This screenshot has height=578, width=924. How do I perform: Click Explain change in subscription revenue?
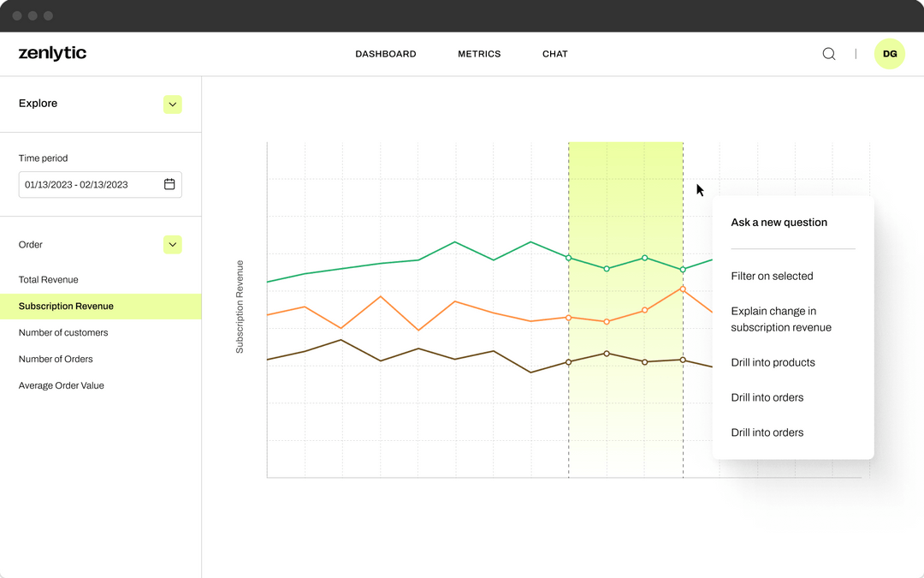point(781,319)
